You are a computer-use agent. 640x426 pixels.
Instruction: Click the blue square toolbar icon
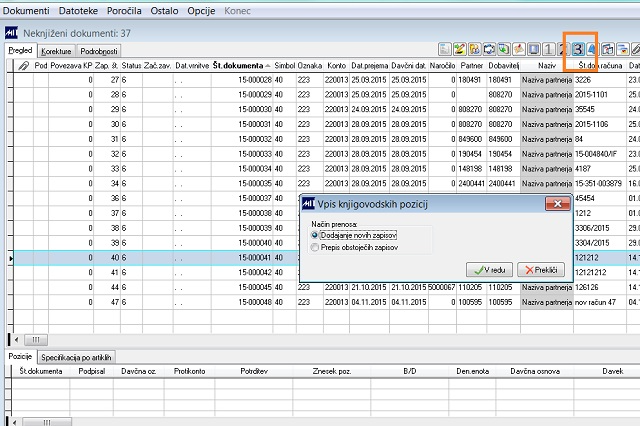click(534, 49)
